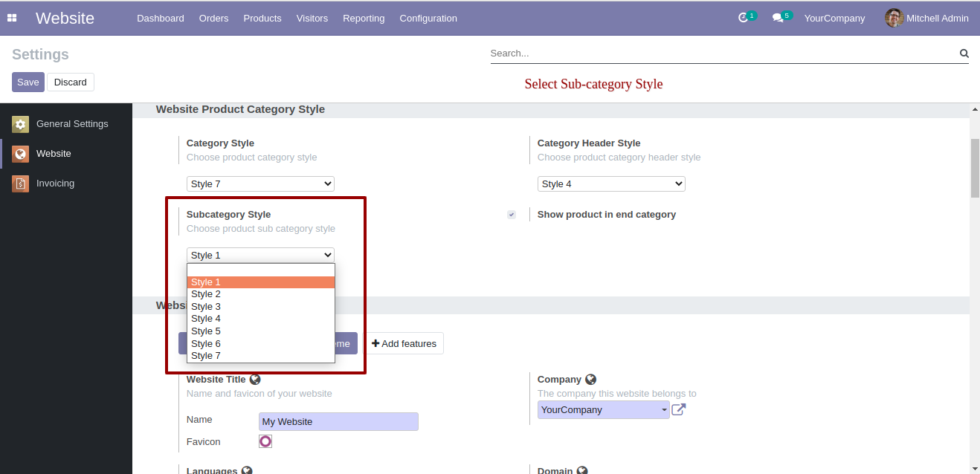980x474 pixels.
Task: Click the Mitchell Admin user name
Action: pos(938,18)
